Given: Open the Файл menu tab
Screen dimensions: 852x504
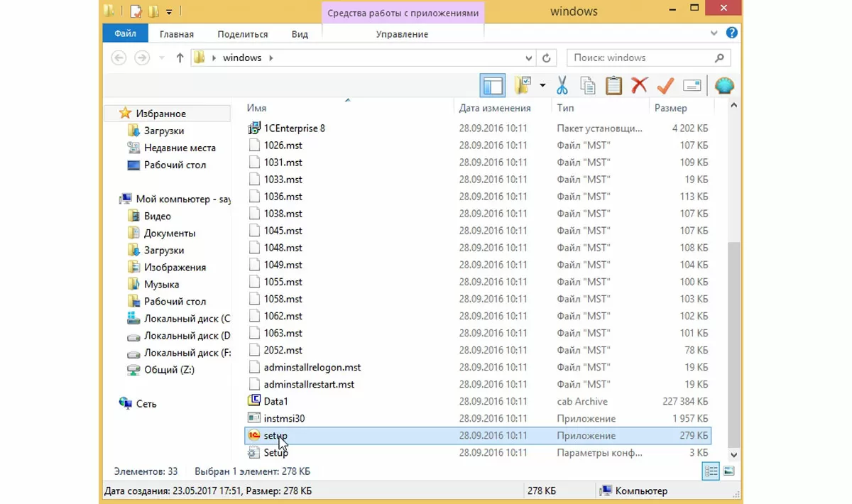Looking at the screenshot, I should pos(125,33).
